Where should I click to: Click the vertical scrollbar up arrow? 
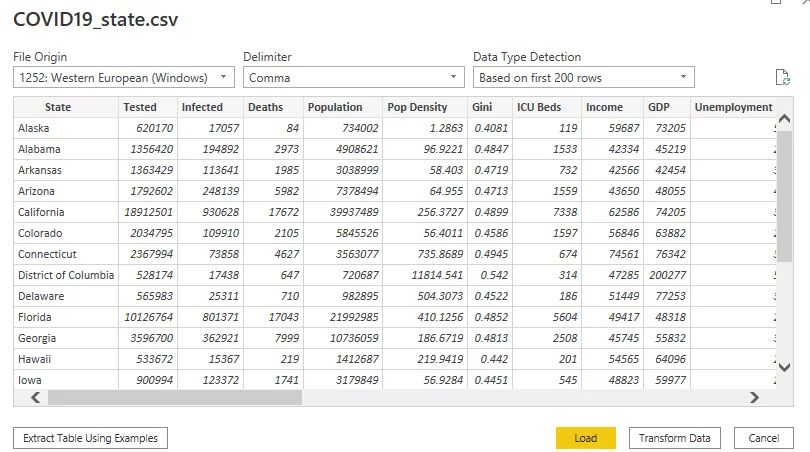[x=784, y=108]
